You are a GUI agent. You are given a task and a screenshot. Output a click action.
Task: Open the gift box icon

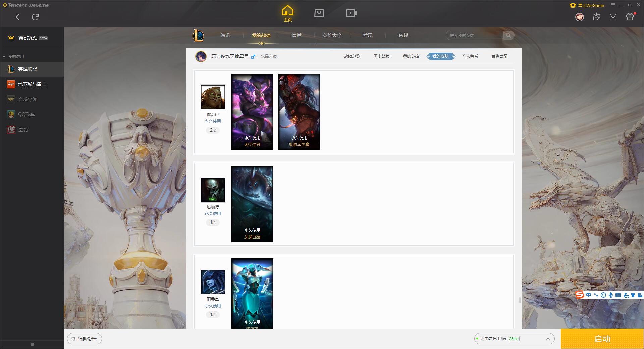click(630, 17)
